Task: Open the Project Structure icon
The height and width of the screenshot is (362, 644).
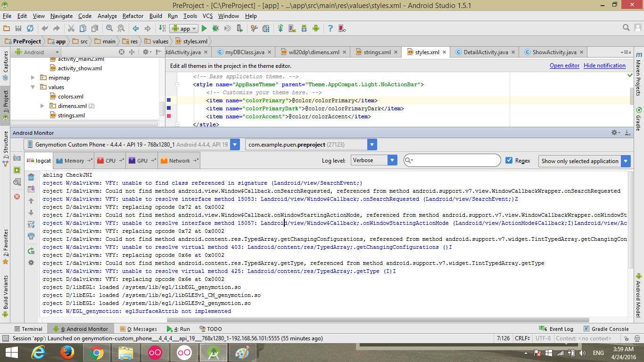Action: [x=265, y=28]
